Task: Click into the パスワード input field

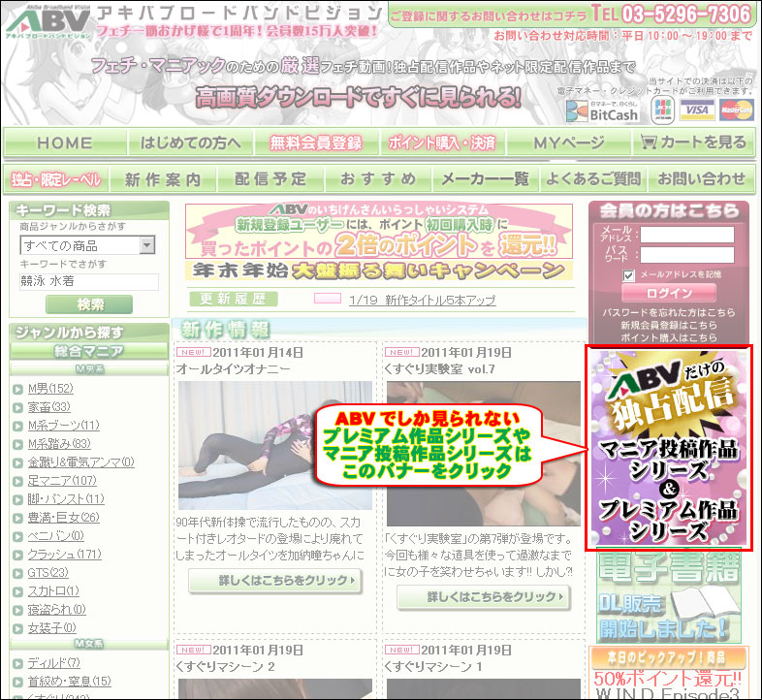Action: click(687, 255)
